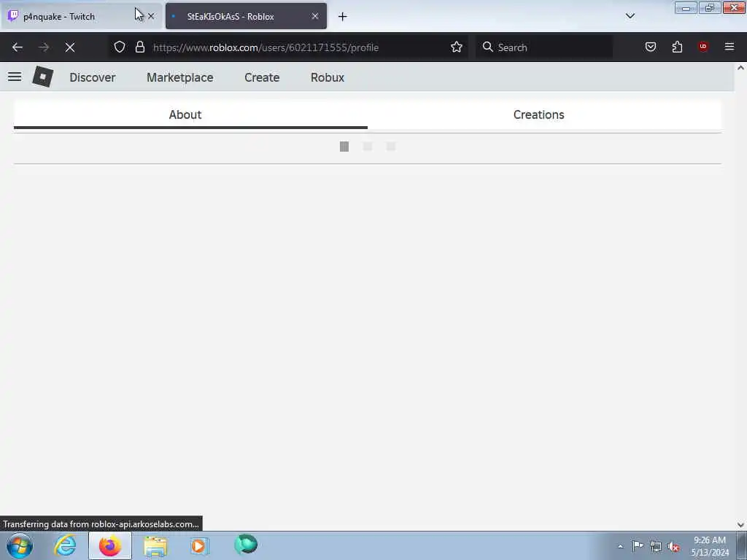Bookmark this page with star

[x=457, y=47]
